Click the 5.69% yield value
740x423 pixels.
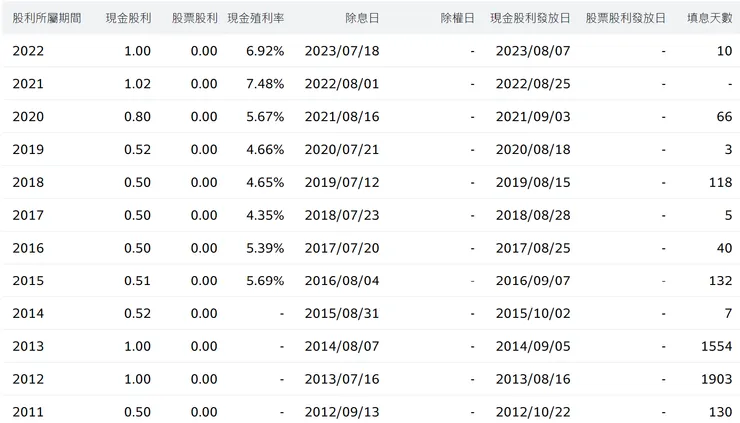tap(265, 281)
